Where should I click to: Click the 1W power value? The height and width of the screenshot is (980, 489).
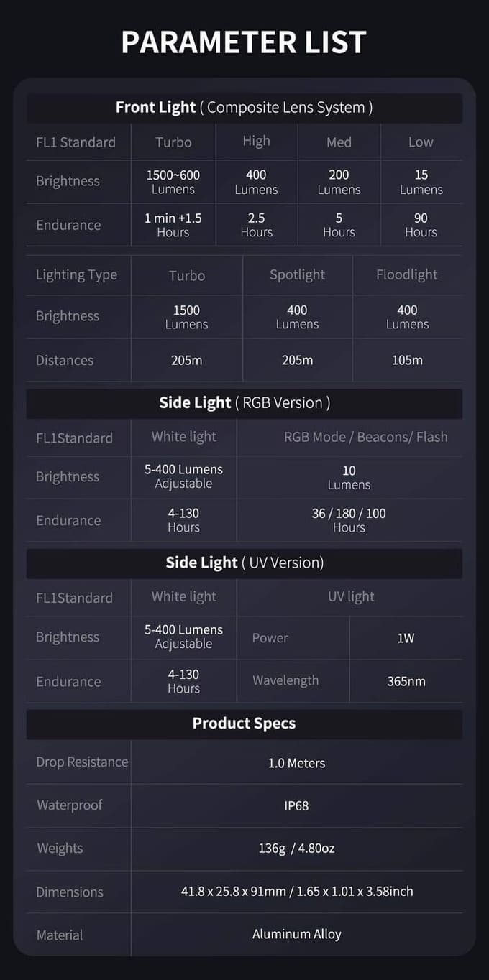pyautogui.click(x=406, y=638)
